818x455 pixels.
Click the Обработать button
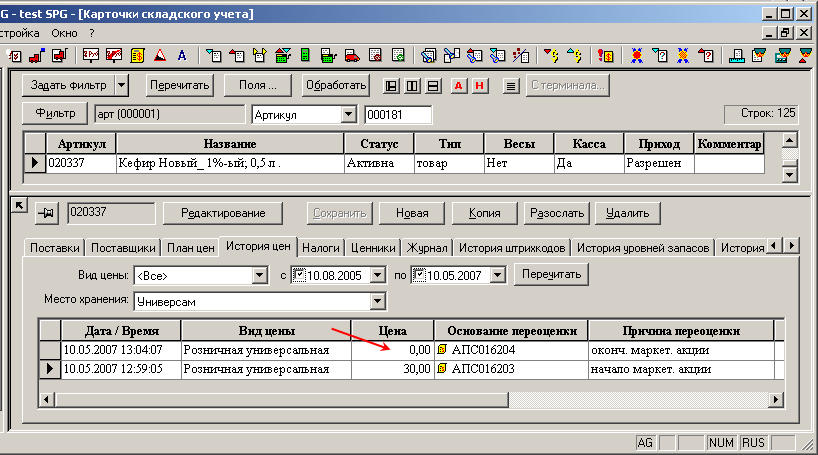click(336, 85)
